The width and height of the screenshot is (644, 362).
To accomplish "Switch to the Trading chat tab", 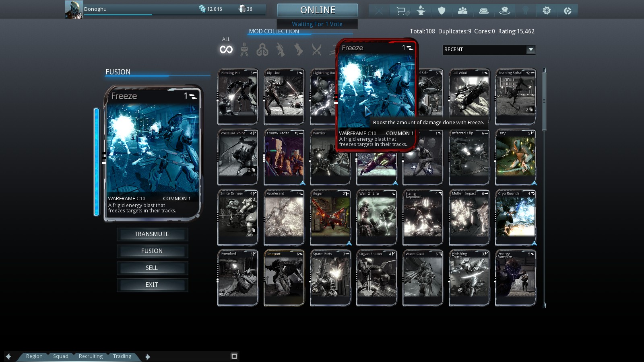I will tap(122, 356).
